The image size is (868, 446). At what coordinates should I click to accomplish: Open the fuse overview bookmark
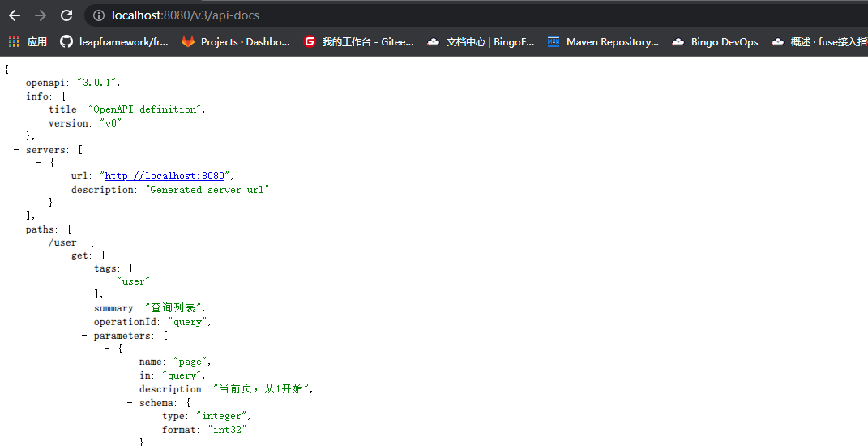(x=819, y=42)
